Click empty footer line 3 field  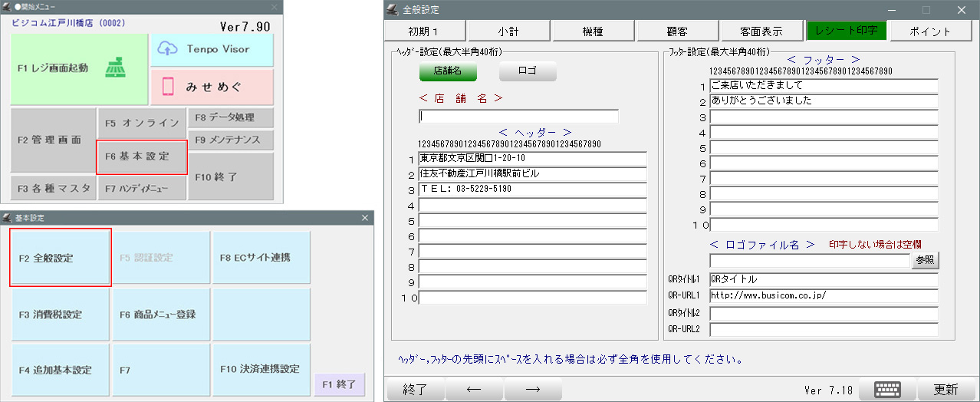tap(824, 117)
